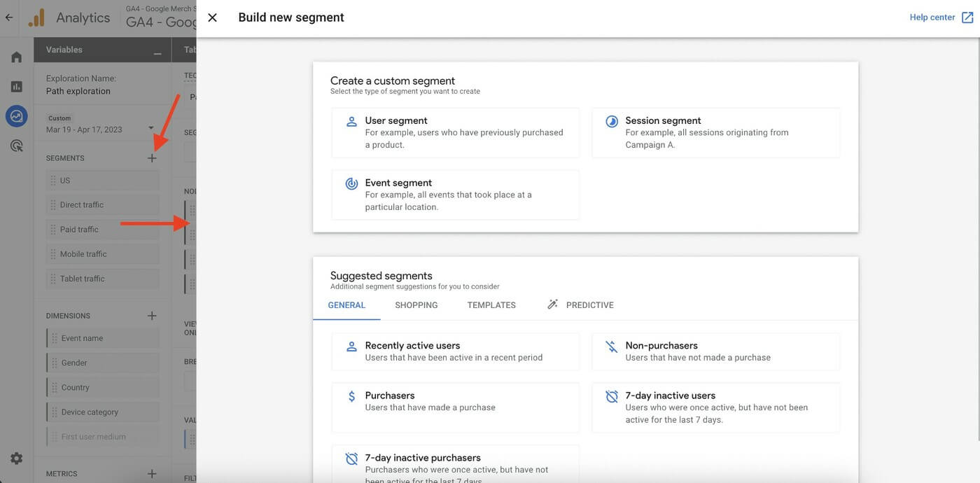980x483 pixels.
Task: Click the back arrow in the top-left corner
Action: (8, 17)
